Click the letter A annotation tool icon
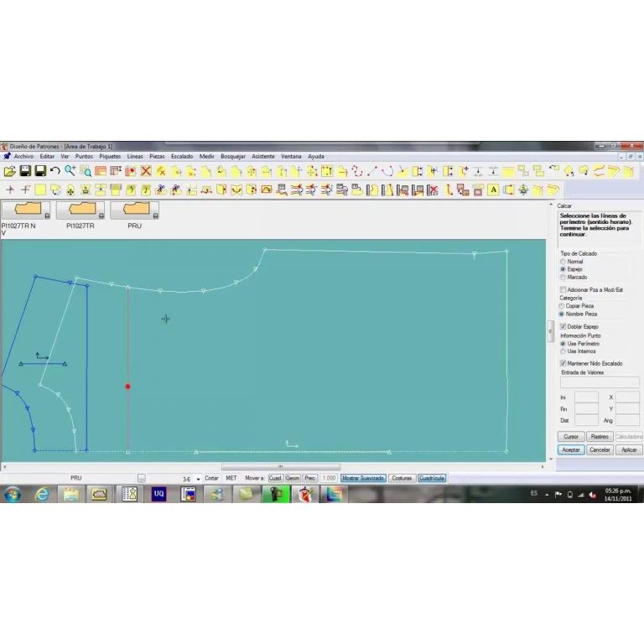This screenshot has height=644, width=644. [493, 190]
